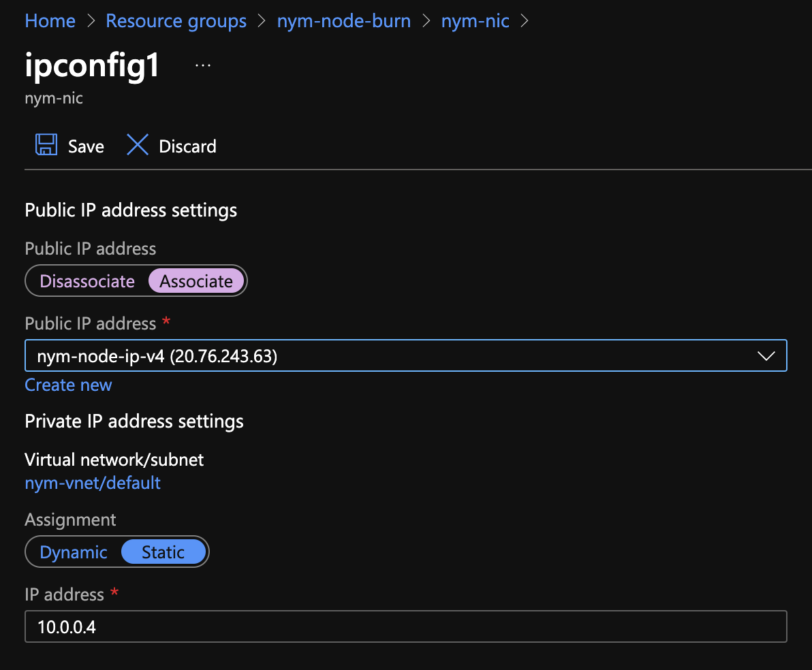The image size is (812, 670).
Task: Select Disassociate for Public IP address
Action: pyautogui.click(x=87, y=281)
